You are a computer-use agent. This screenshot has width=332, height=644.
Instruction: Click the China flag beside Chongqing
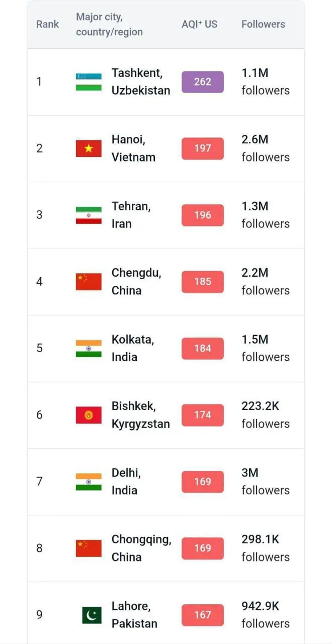click(89, 548)
